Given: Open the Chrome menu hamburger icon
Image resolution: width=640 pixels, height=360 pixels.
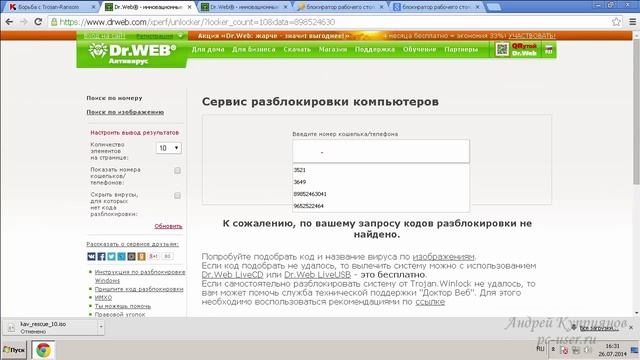Looking at the screenshot, I should point(632,22).
